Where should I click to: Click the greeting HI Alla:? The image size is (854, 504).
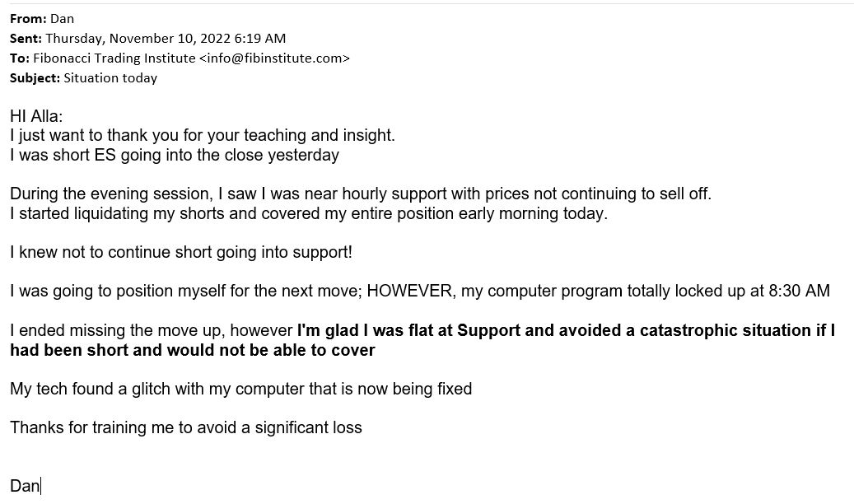[36, 116]
